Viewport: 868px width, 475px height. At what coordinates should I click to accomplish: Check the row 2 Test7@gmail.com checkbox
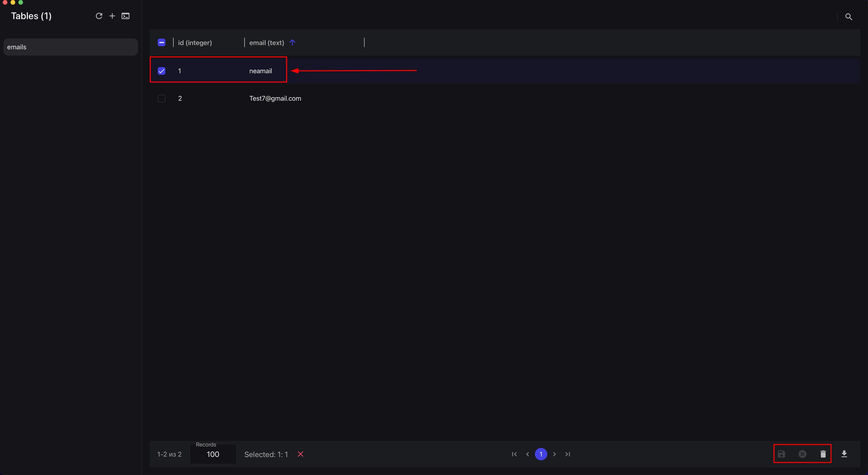(161, 98)
